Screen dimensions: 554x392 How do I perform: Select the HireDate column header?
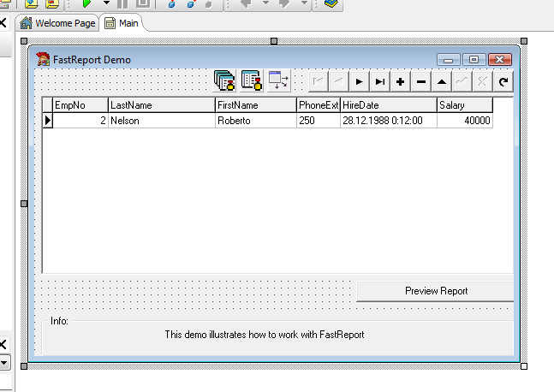(388, 105)
